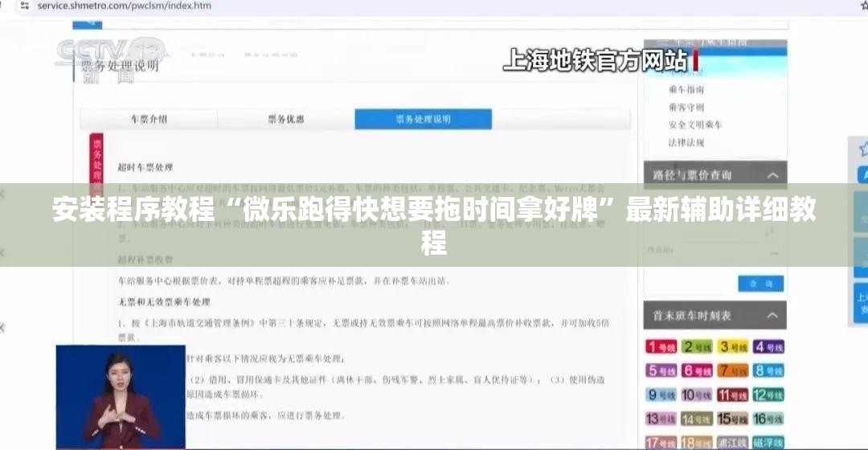
Task: Open the 车票介绍 tab
Action: [149, 119]
